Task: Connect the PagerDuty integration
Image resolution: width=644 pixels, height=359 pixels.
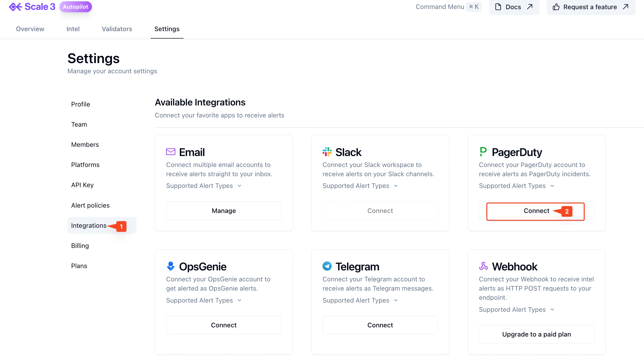Action: 536,211
